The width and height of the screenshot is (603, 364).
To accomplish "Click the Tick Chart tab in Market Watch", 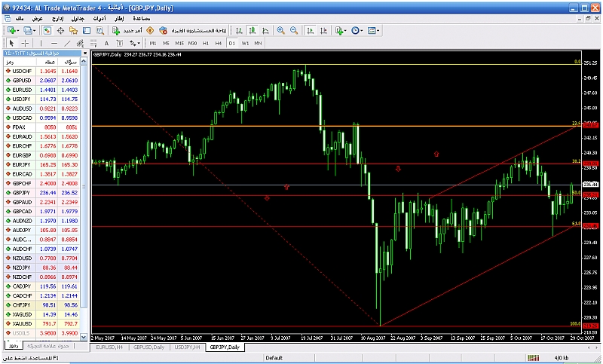I will tap(47, 346).
